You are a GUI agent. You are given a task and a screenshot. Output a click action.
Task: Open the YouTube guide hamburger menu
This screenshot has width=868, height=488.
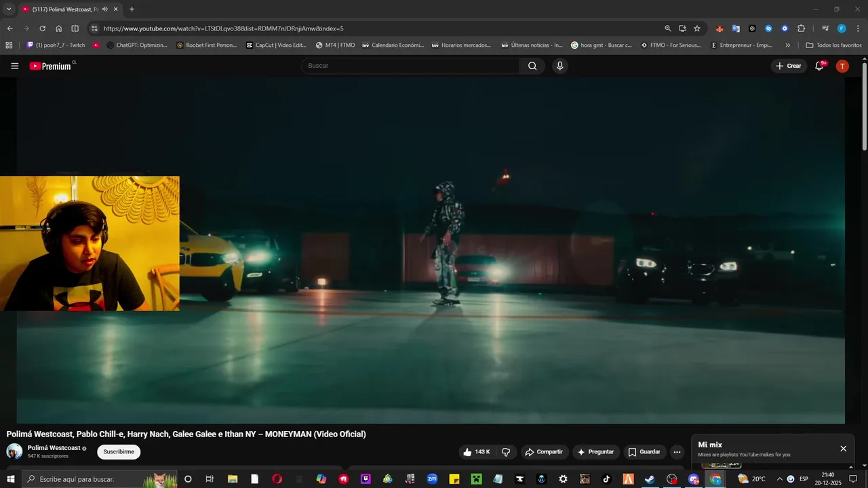[14, 66]
